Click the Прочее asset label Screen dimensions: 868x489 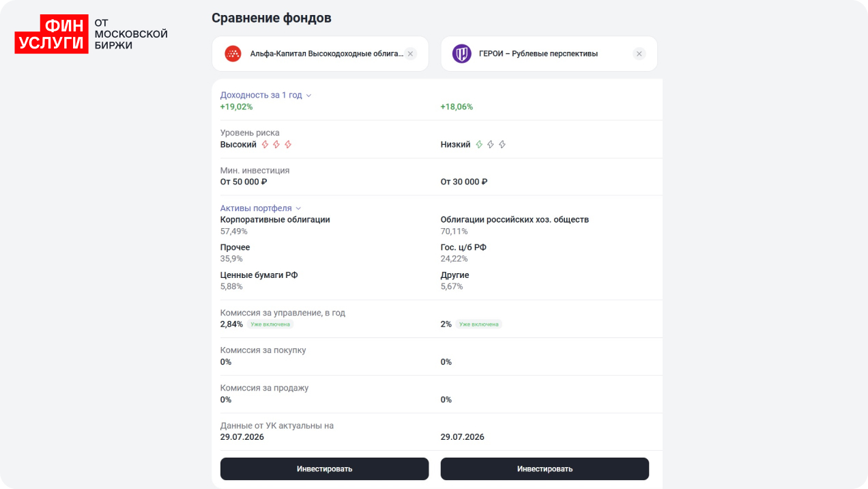tap(235, 247)
